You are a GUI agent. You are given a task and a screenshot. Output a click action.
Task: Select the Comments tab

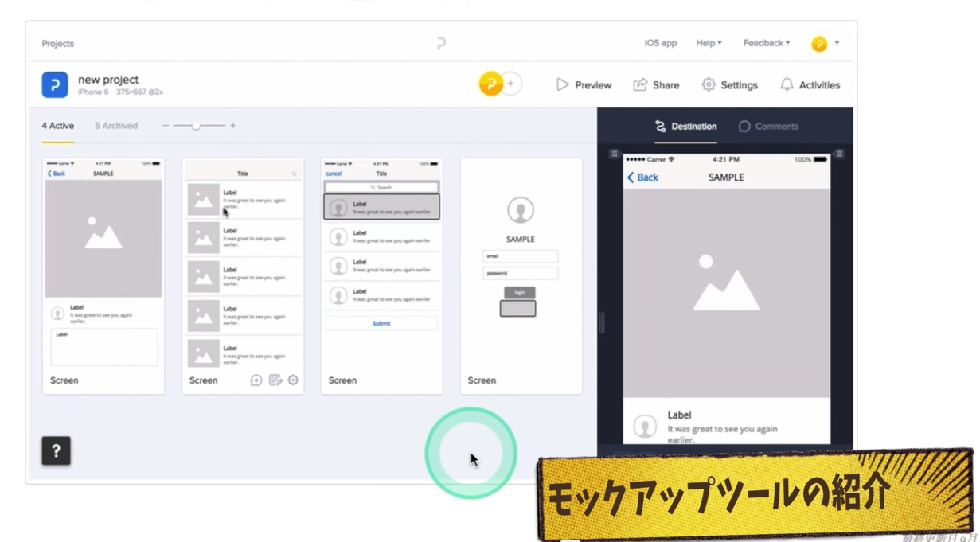pyautogui.click(x=768, y=126)
